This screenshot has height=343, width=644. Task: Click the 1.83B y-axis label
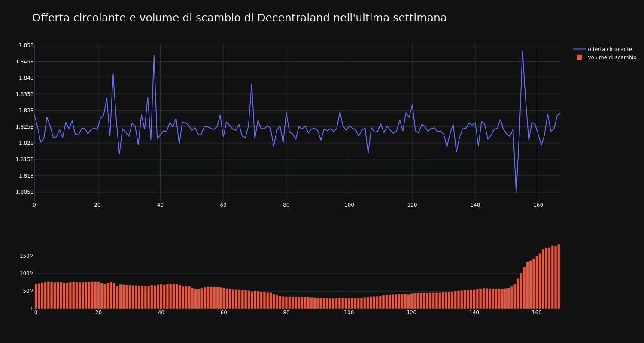click(x=26, y=111)
